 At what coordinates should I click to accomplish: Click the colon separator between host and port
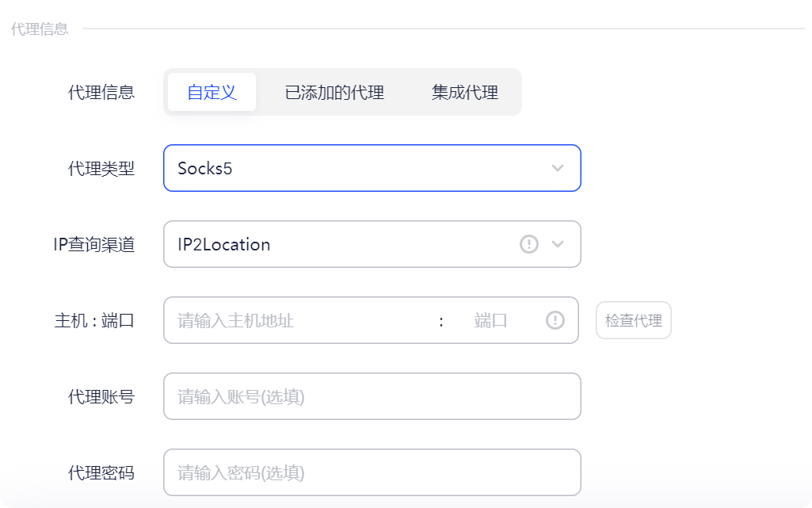pos(440,320)
